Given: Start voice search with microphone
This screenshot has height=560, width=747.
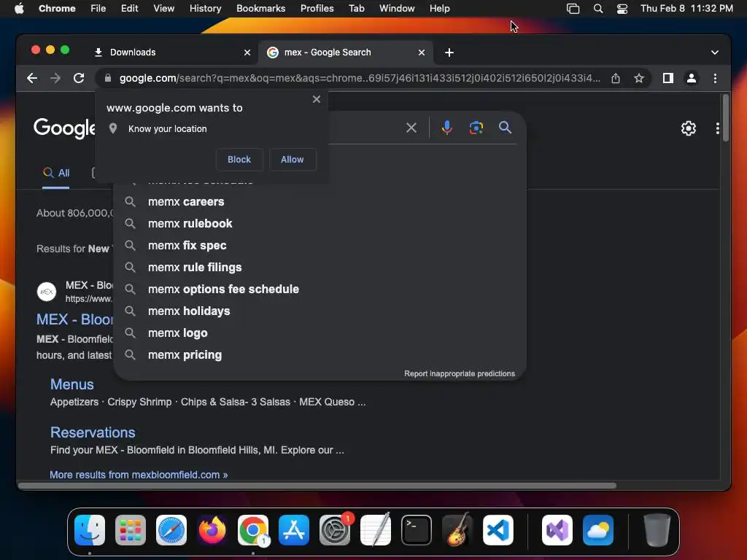Looking at the screenshot, I should tap(447, 128).
